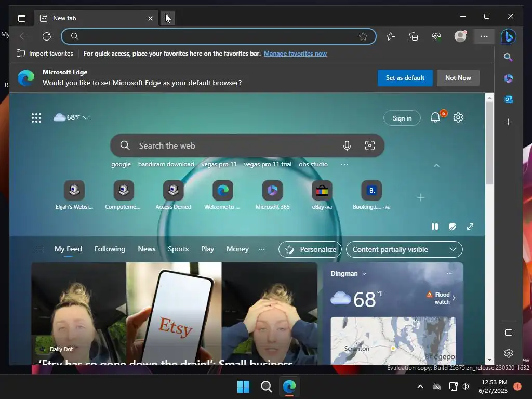Screen dimensions: 532x399
Task: Open weather card more options
Action: tap(449, 273)
